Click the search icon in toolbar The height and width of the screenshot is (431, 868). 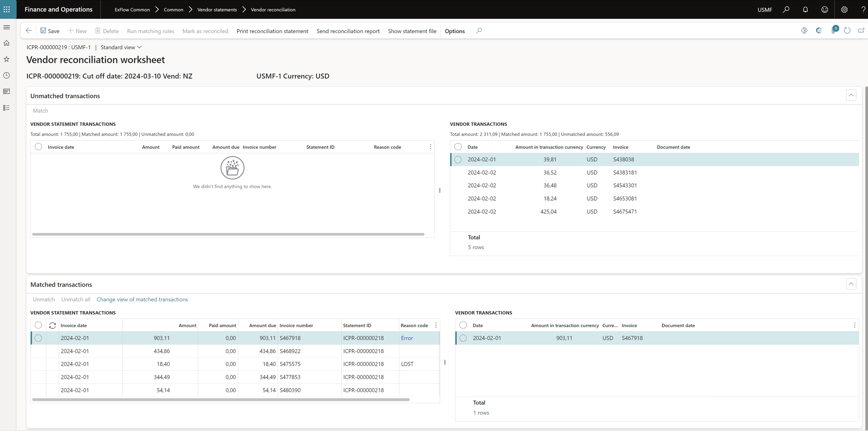tap(479, 31)
